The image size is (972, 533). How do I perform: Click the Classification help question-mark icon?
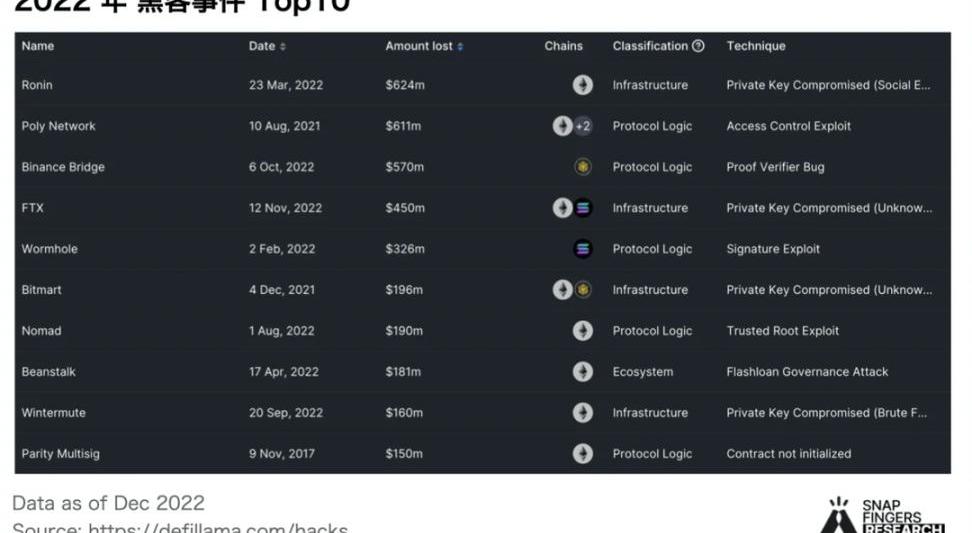(698, 46)
